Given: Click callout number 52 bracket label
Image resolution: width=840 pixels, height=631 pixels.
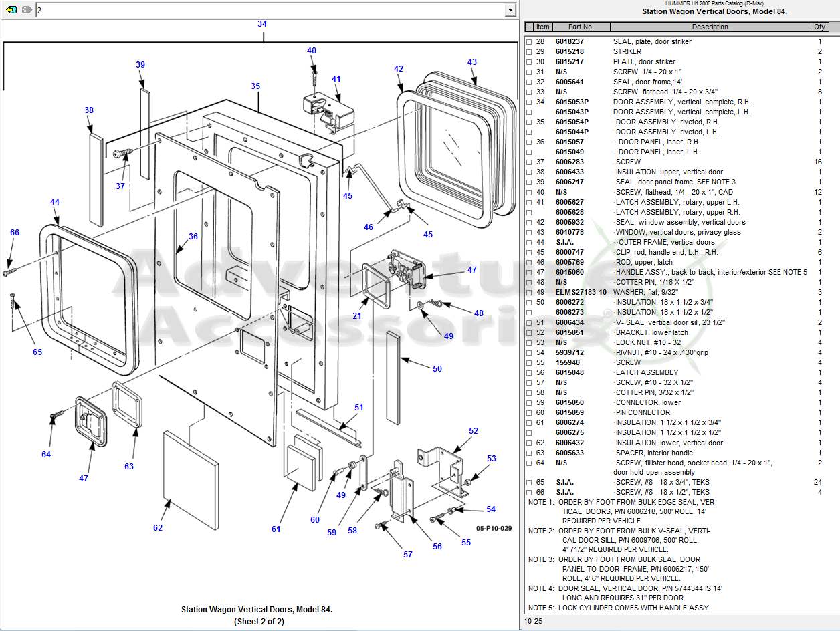Looking at the screenshot, I should 474,431.
